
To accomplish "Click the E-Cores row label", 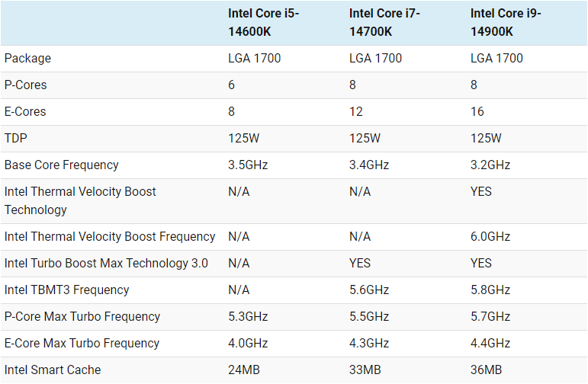I will pos(26,111).
